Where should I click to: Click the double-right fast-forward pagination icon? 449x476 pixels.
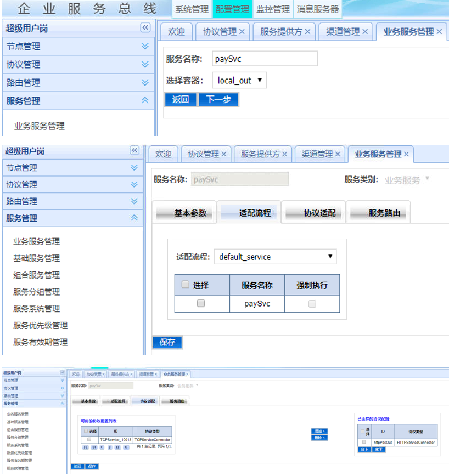point(117,447)
